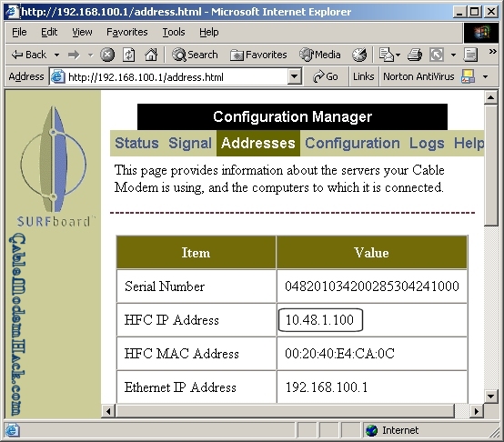Expand the Back button history dropdown
Viewport: 504px width, 442px height.
coord(56,55)
